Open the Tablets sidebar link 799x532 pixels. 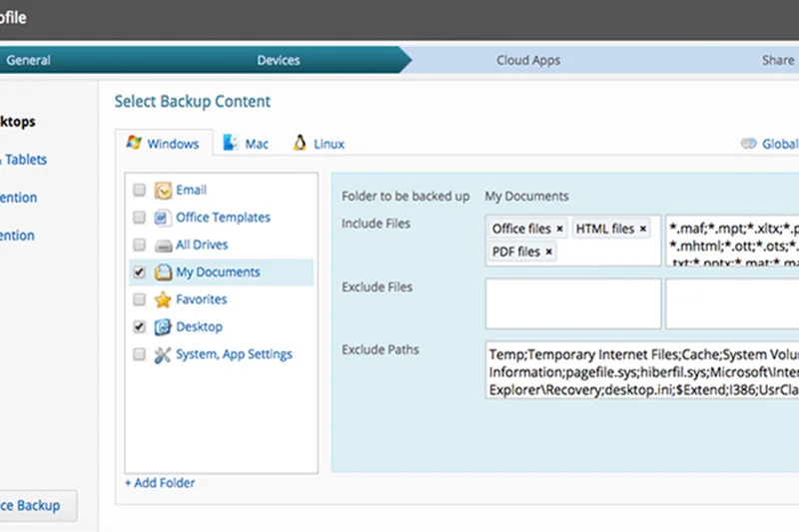point(24,160)
